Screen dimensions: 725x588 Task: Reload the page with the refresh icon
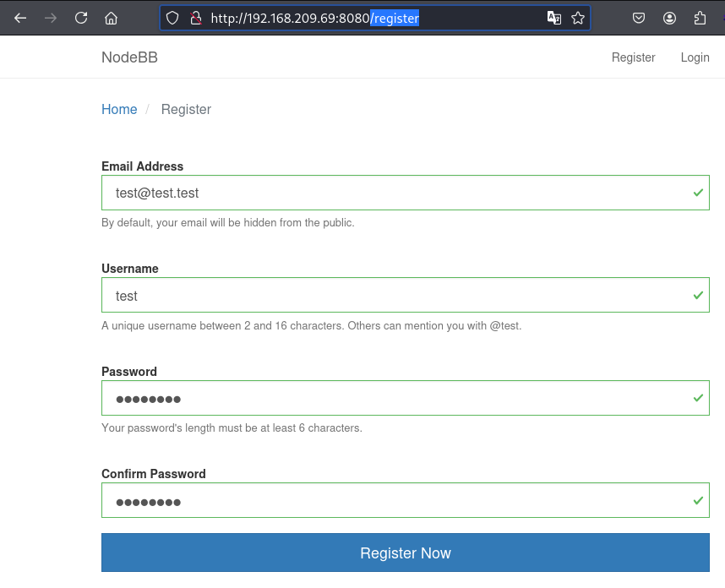(x=81, y=18)
